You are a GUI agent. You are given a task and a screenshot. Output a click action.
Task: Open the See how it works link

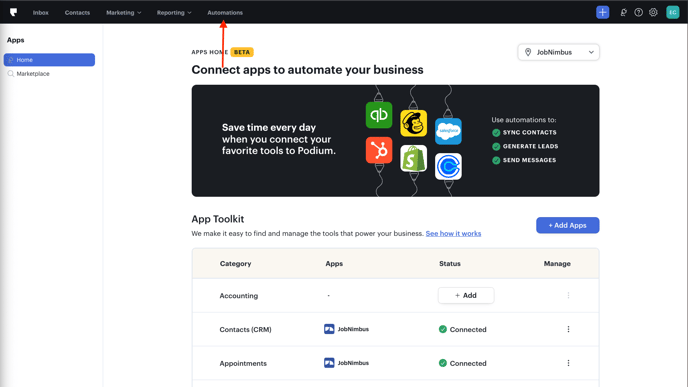click(453, 233)
